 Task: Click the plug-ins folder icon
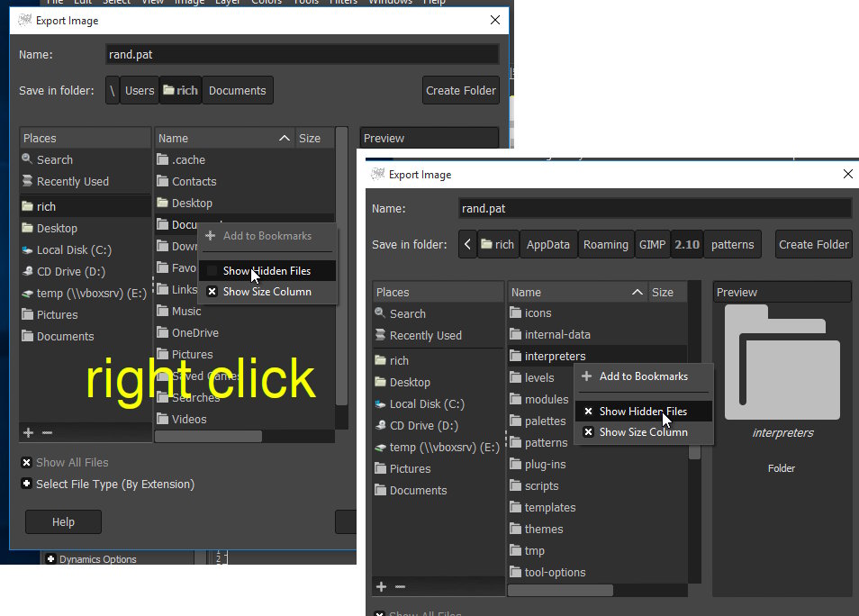pos(515,464)
